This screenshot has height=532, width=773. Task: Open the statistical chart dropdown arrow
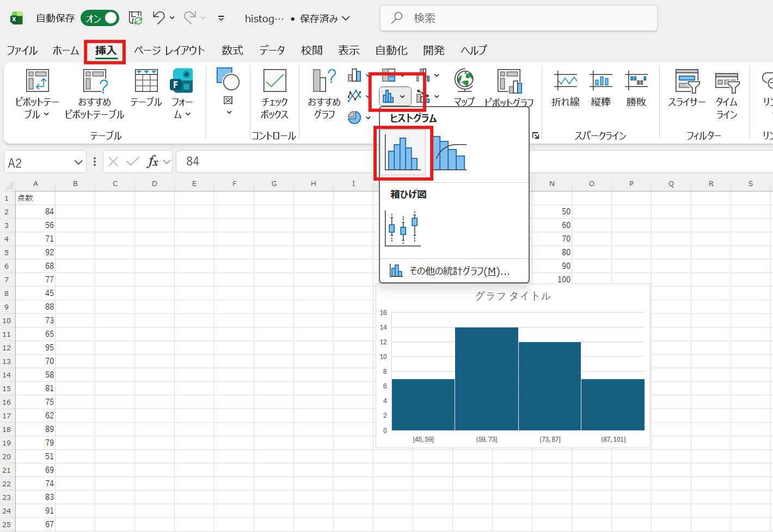pos(402,97)
